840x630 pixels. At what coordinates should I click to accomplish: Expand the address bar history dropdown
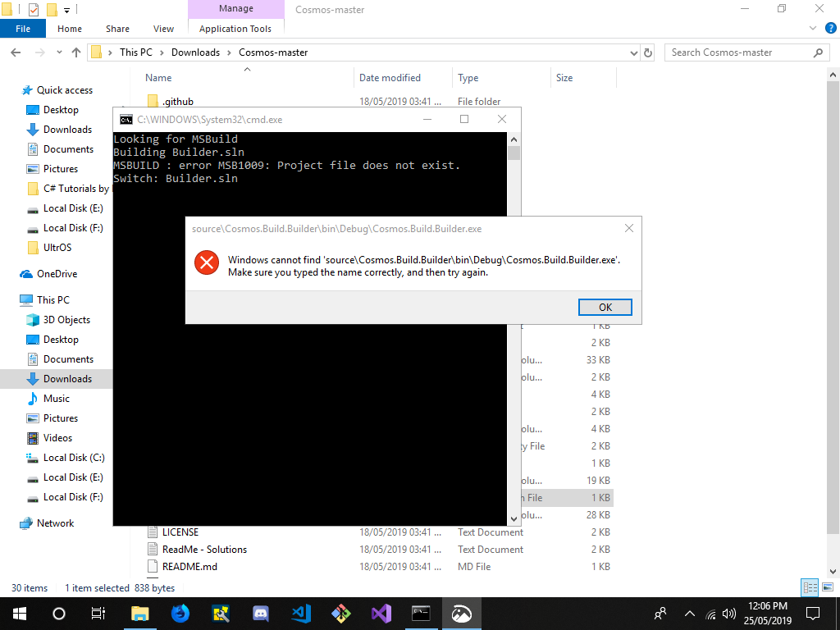point(634,52)
